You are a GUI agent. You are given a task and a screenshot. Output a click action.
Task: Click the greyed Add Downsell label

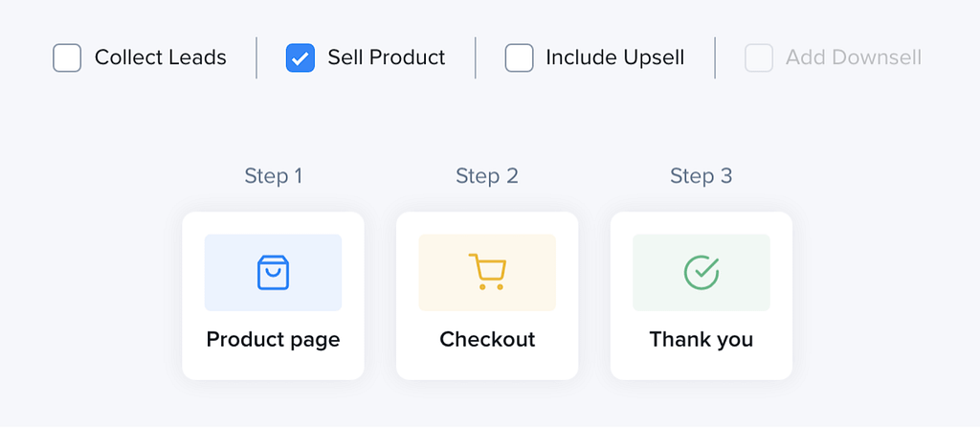click(x=854, y=57)
